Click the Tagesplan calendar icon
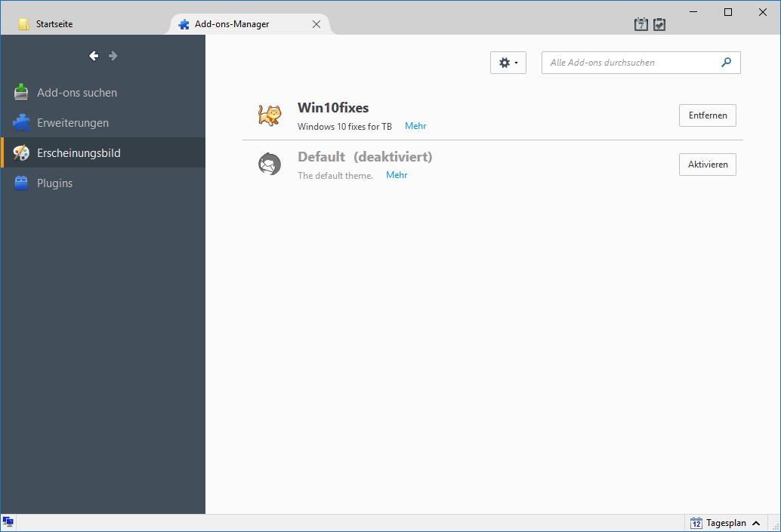Image resolution: width=781 pixels, height=532 pixels. tap(696, 522)
